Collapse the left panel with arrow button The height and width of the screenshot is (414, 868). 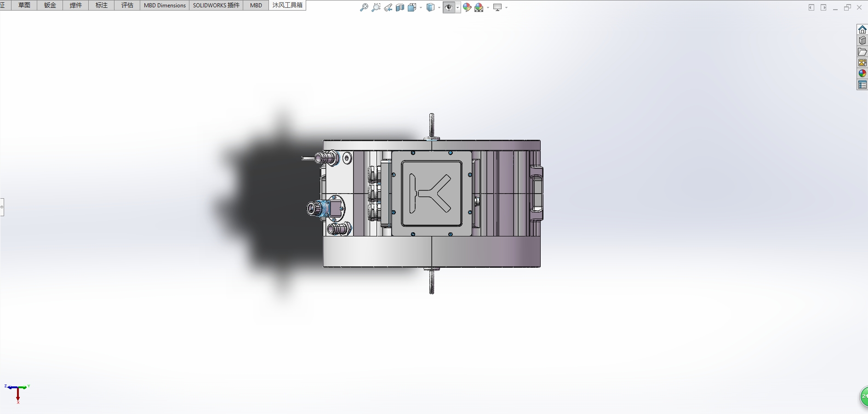click(x=811, y=7)
